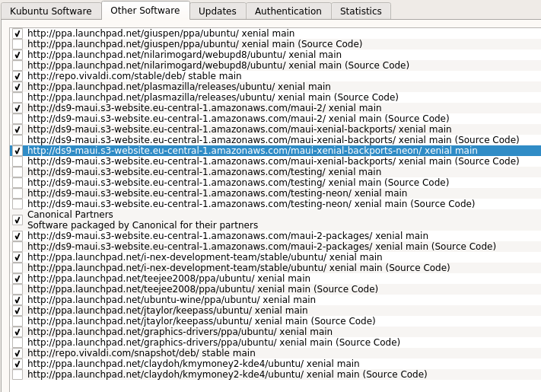Select the Other Software tab
Viewport: 541px width, 392px height.
[x=145, y=11]
